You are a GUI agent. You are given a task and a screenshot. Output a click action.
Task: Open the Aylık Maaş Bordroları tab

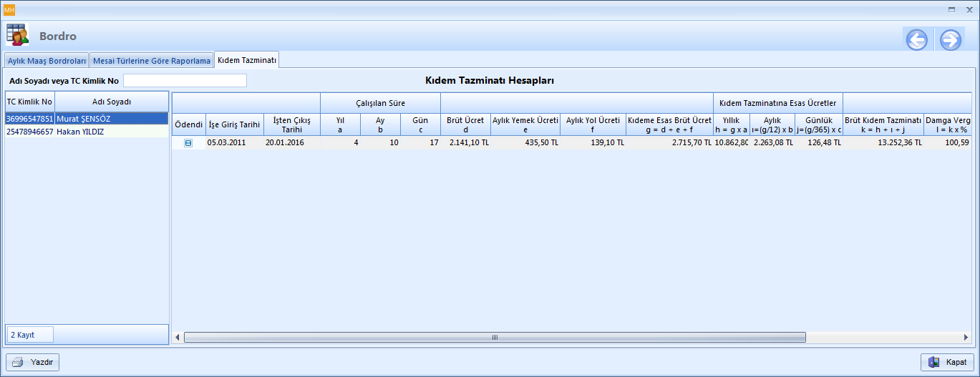[x=47, y=61]
